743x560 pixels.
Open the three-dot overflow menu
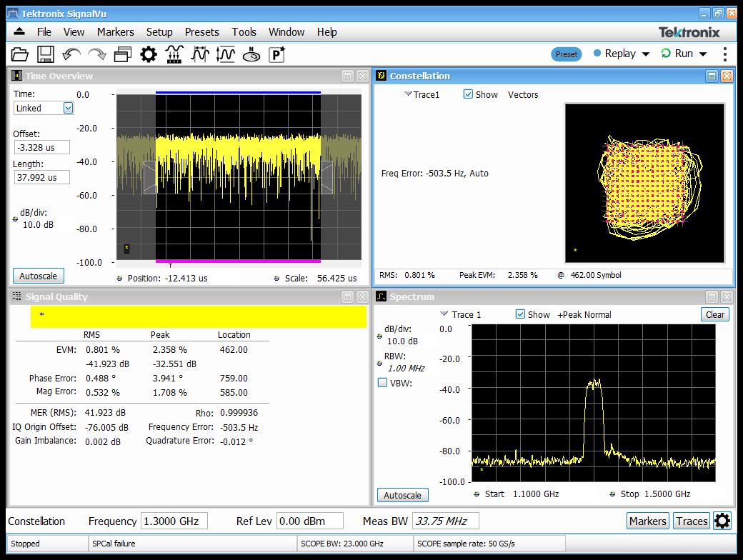click(724, 54)
